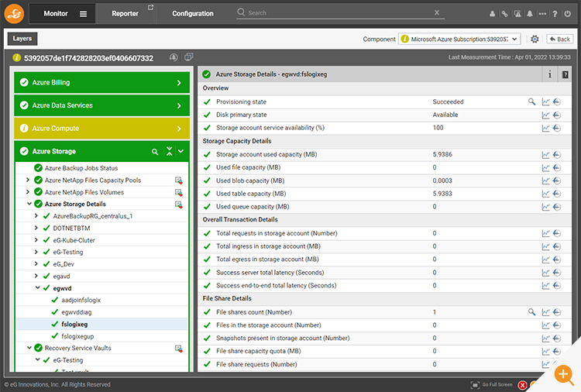This screenshot has width=581, height=392.
Task: Click config icon beside Recovery Service Vaults
Action: (x=179, y=349)
